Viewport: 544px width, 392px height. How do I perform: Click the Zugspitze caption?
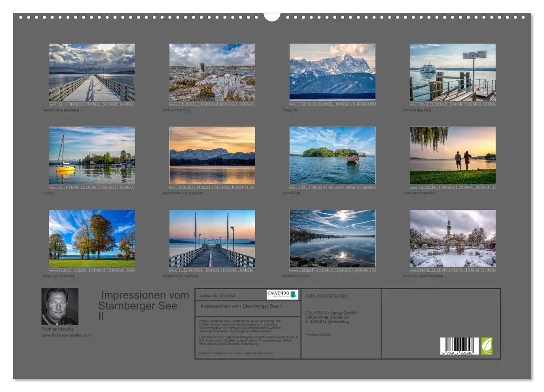[x=291, y=110]
